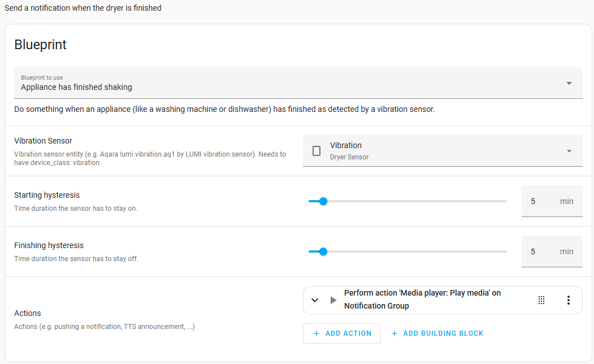Click the Finishing hysteresis slider track's middle
Screen dimensions: 594x364
click(407, 252)
